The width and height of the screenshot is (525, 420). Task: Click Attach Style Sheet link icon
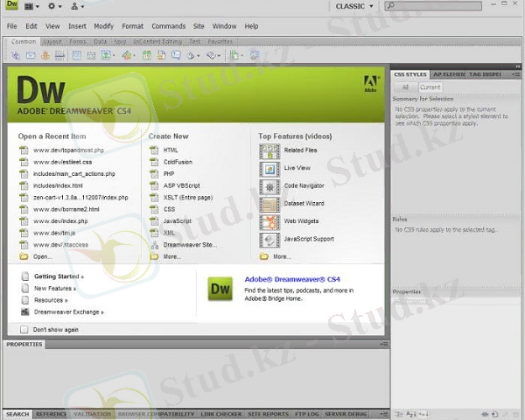pos(485,415)
